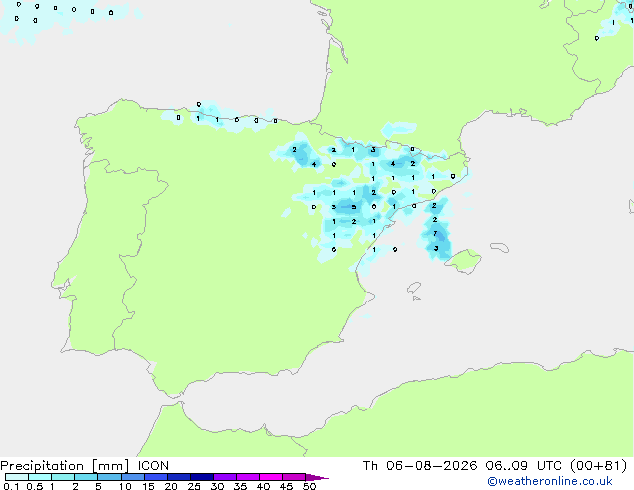Pick the 25–30 mm navy legend swatch
The height and width of the screenshot is (490, 634).
pos(202,477)
